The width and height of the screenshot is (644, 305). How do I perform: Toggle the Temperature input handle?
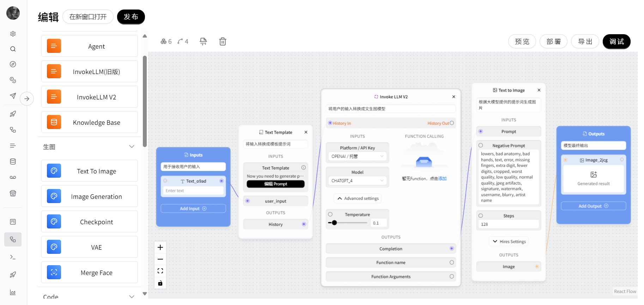point(330,214)
